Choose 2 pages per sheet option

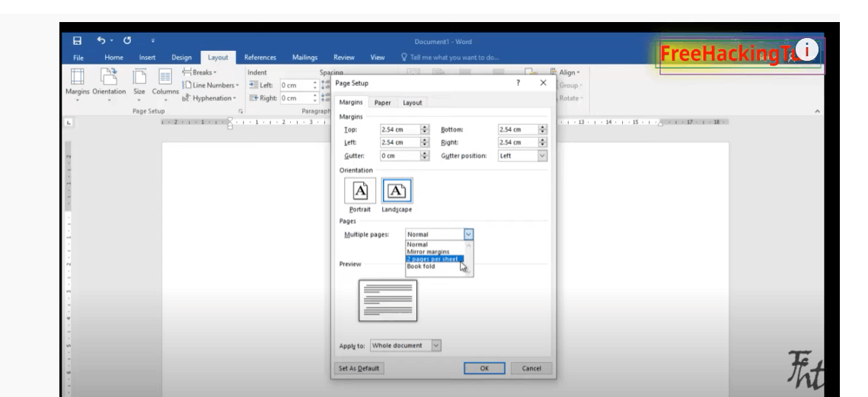[x=432, y=259]
